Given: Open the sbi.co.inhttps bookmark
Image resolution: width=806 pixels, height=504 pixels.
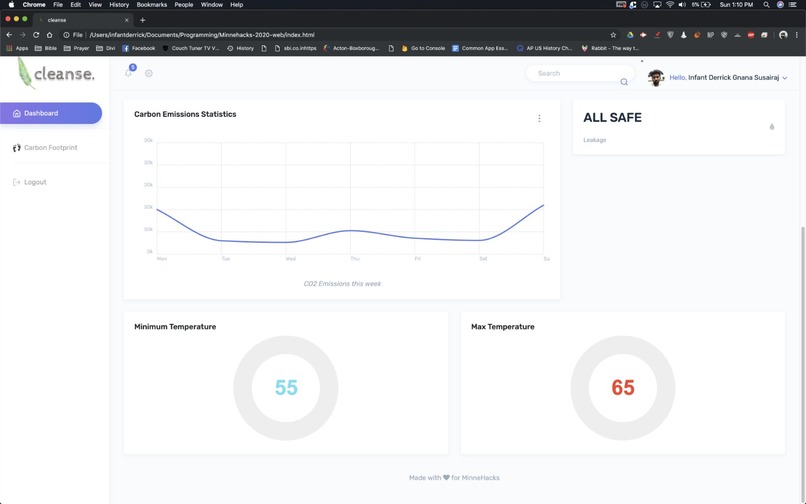Looking at the screenshot, I should pyautogui.click(x=296, y=48).
